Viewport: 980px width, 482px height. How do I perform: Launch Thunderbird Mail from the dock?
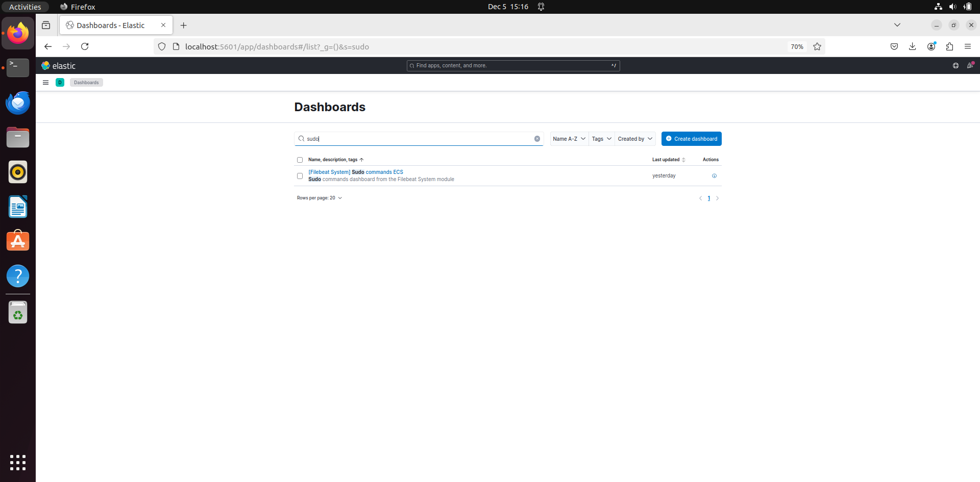tap(18, 103)
